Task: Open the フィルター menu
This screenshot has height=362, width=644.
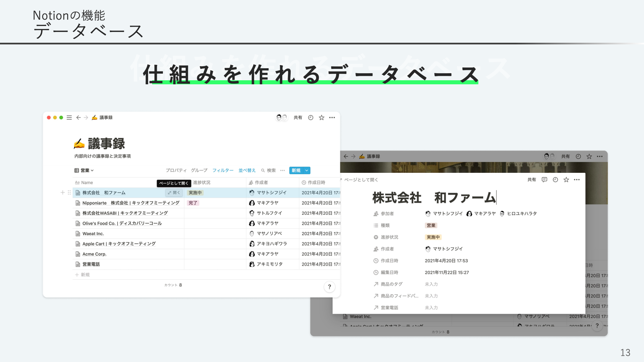Action: pyautogui.click(x=223, y=170)
